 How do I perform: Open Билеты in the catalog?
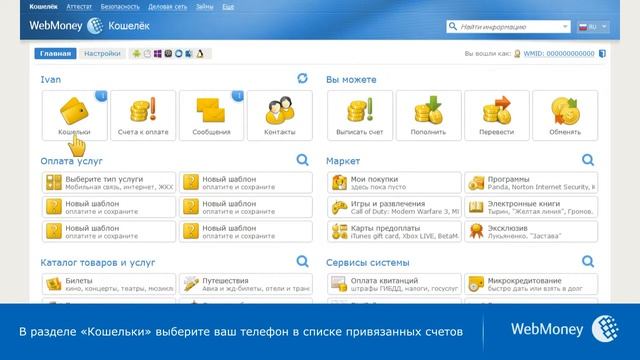tap(109, 284)
